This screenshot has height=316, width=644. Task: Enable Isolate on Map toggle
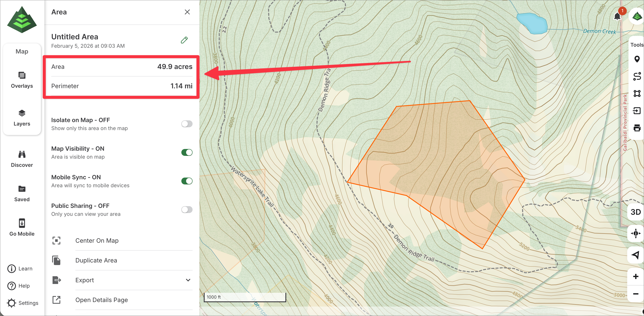(187, 124)
